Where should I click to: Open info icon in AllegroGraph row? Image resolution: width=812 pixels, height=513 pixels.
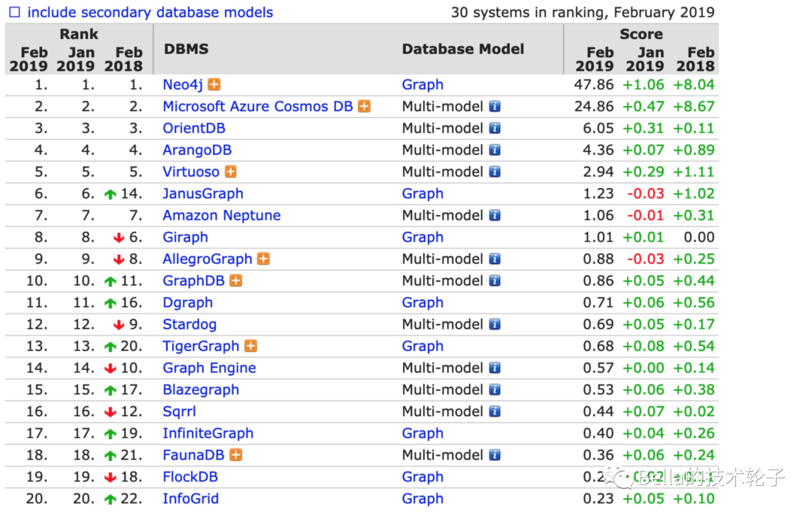495,259
